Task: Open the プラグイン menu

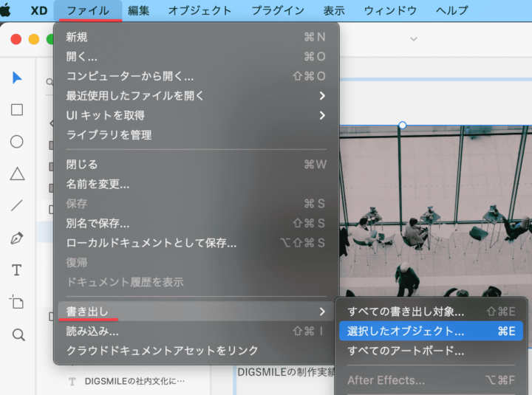Action: pyautogui.click(x=278, y=10)
